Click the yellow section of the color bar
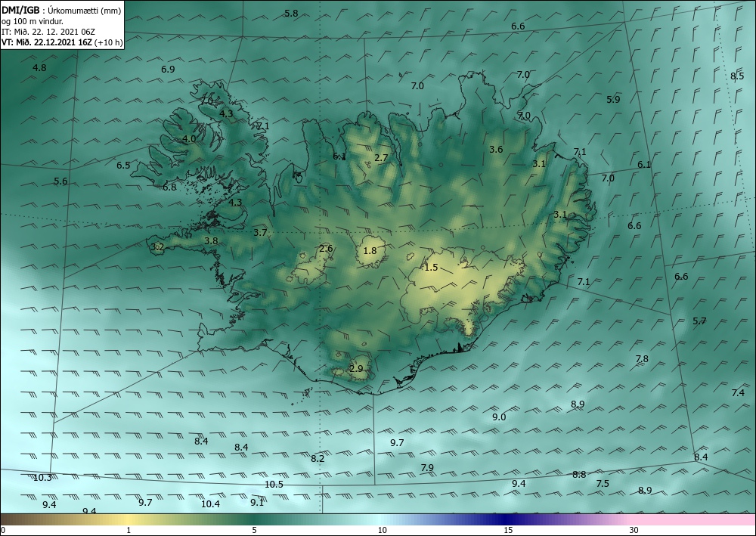 click(x=129, y=519)
